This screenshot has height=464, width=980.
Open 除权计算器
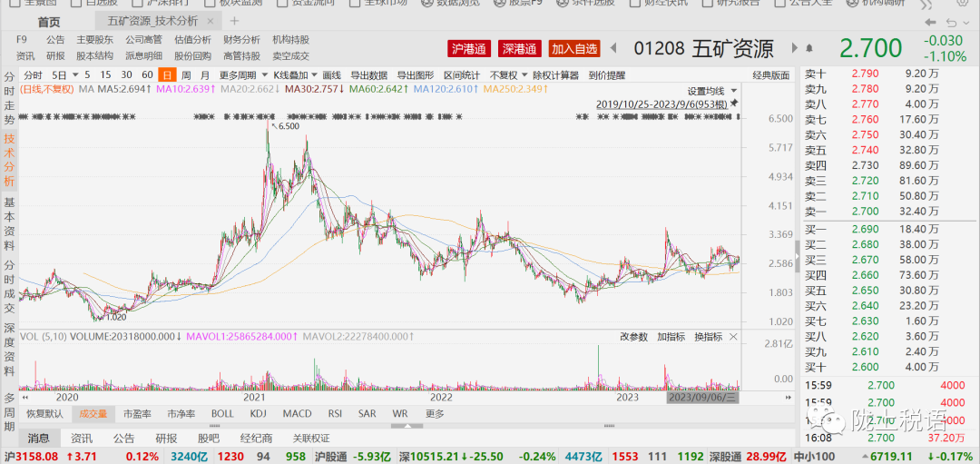click(555, 75)
